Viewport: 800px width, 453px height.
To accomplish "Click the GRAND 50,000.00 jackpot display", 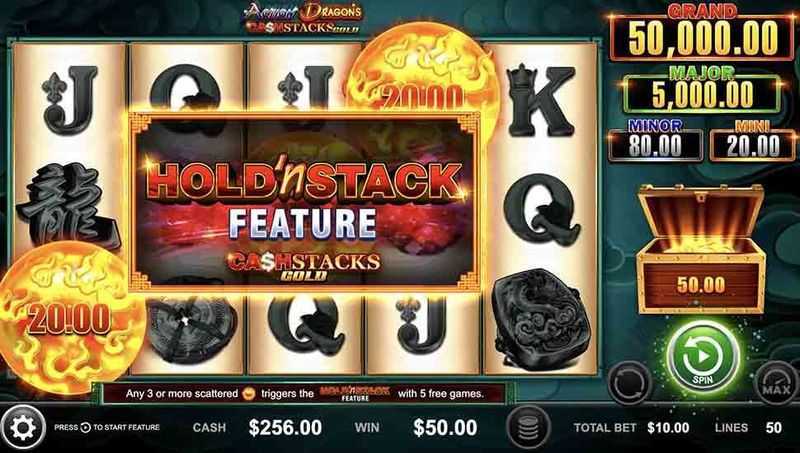I will point(703,33).
